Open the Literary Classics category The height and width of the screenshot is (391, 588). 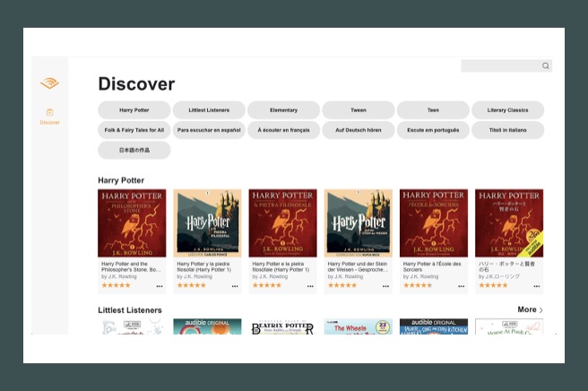[507, 110]
